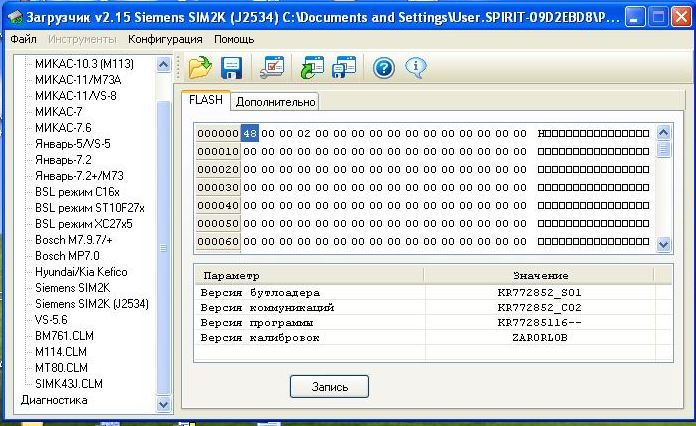The image size is (696, 426).
Task: Select Bosch M7.9.7/+ entry
Action: click(74, 240)
